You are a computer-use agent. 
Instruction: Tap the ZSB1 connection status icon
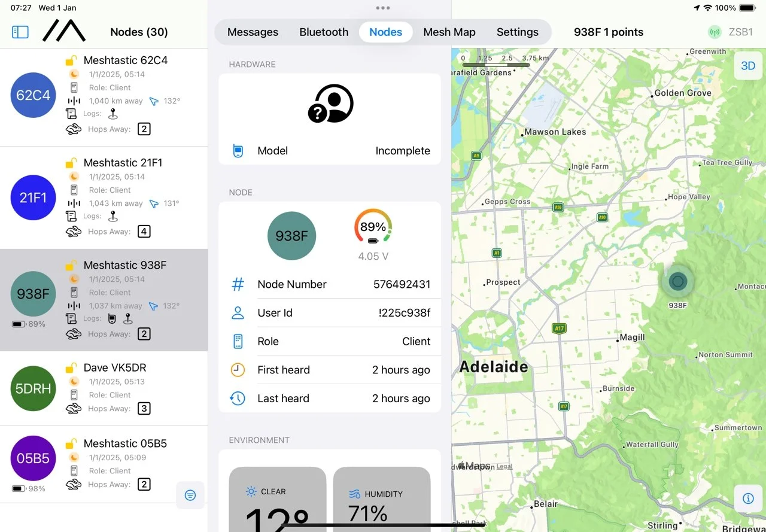point(714,32)
